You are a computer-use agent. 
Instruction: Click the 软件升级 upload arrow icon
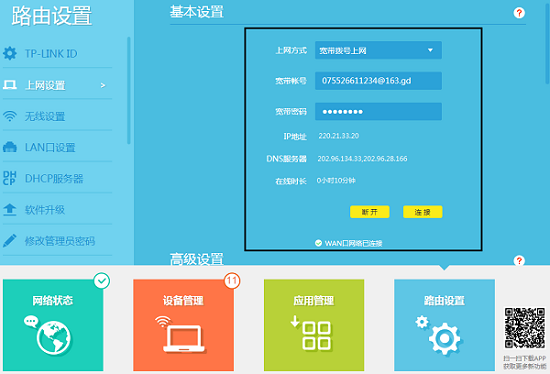(10, 209)
